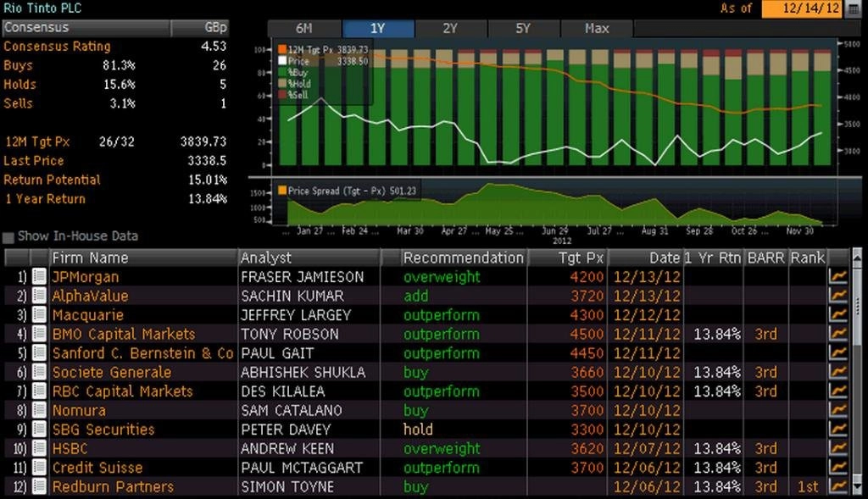The image size is (868, 499).
Task: Show chart icon for BMO Capital Markets row
Action: click(x=838, y=334)
